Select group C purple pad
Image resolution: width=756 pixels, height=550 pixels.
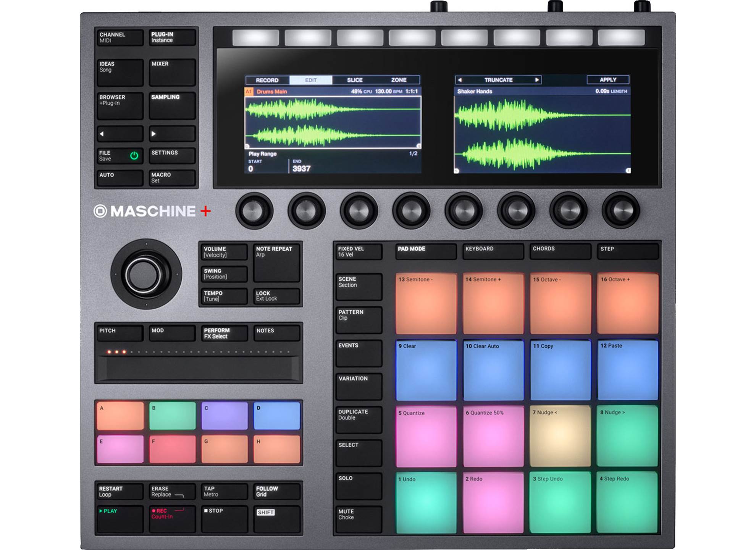225,416
